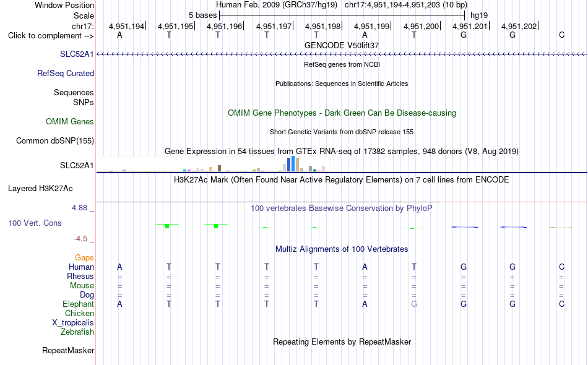Screen dimensions: 588x365
Task: Click the GENCODE V50lift37 track title
Action: click(x=342, y=45)
